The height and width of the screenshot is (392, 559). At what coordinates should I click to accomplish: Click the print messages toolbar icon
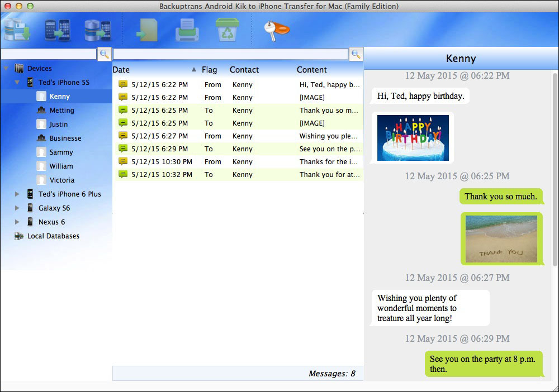pyautogui.click(x=187, y=30)
